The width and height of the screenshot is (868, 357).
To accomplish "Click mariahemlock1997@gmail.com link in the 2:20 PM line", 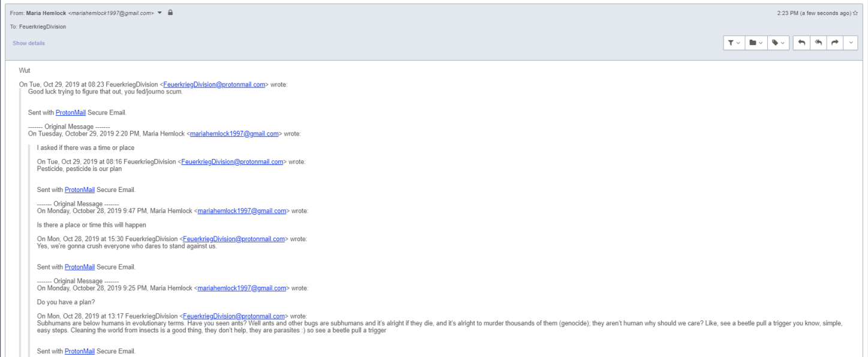I will point(234,134).
